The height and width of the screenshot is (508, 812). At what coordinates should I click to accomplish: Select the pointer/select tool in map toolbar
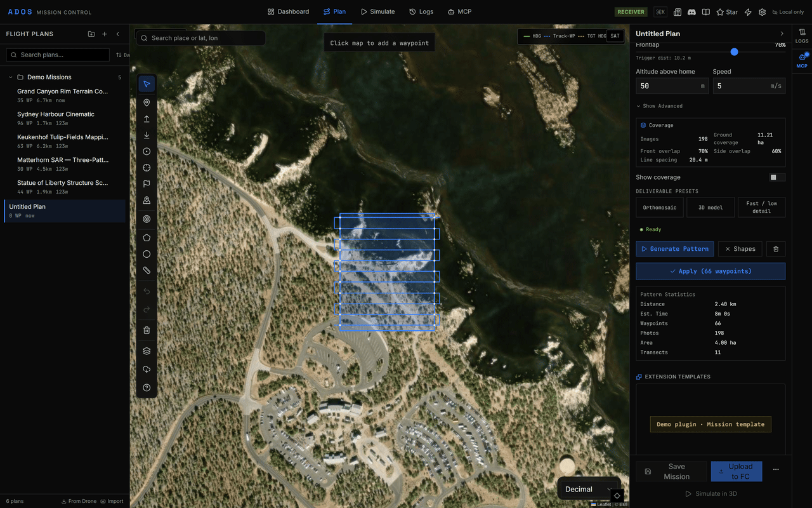[147, 84]
